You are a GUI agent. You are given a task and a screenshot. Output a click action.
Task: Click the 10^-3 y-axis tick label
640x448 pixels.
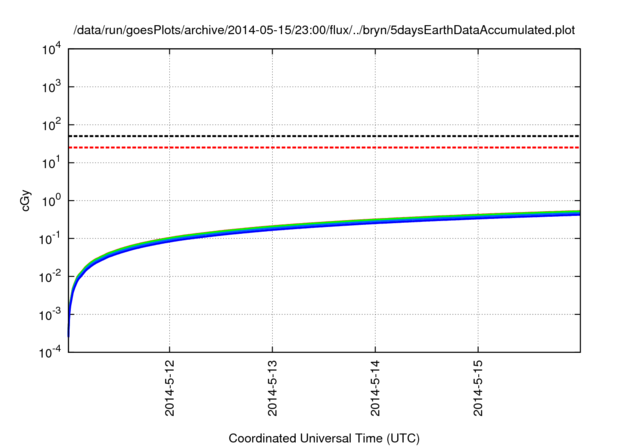pos(50,315)
